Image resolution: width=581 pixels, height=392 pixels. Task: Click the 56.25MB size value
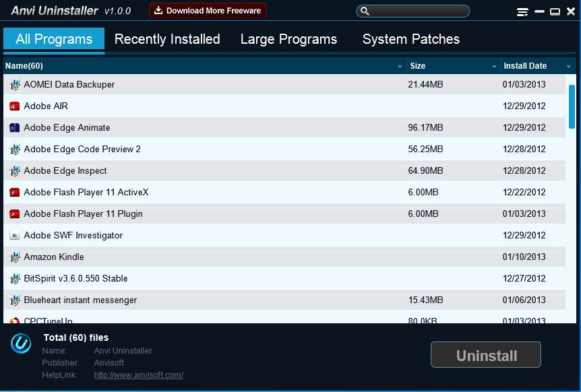click(425, 149)
